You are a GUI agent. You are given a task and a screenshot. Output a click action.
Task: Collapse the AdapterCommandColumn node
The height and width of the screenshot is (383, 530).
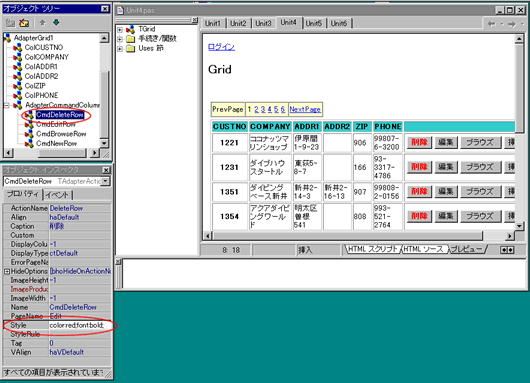6,105
